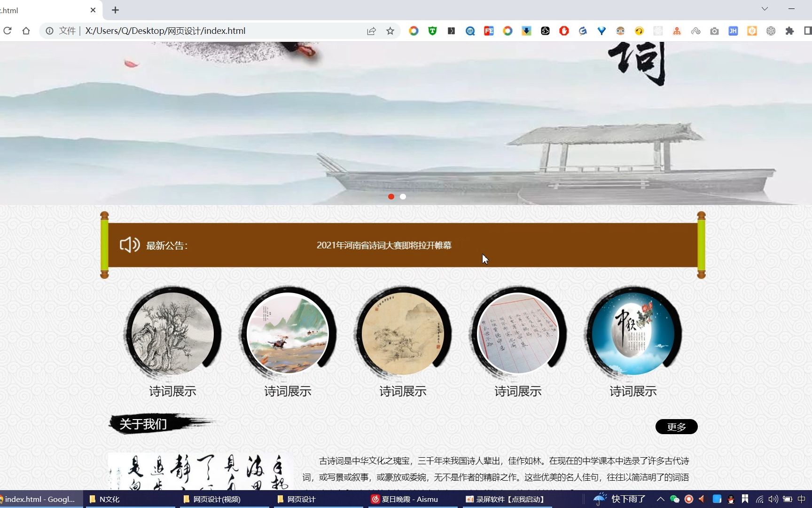Switch to 录屏软件 taskbar item
This screenshot has width=812, height=508.
point(507,499)
